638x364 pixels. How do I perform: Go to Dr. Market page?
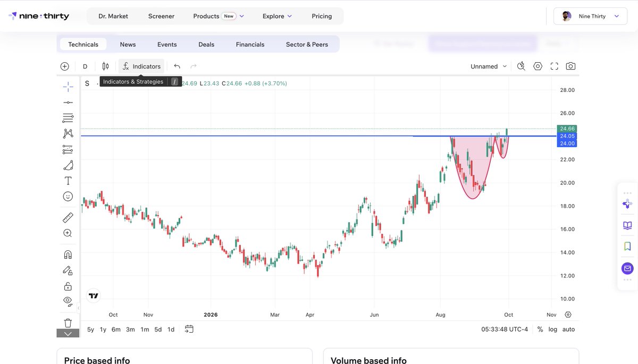113,16
